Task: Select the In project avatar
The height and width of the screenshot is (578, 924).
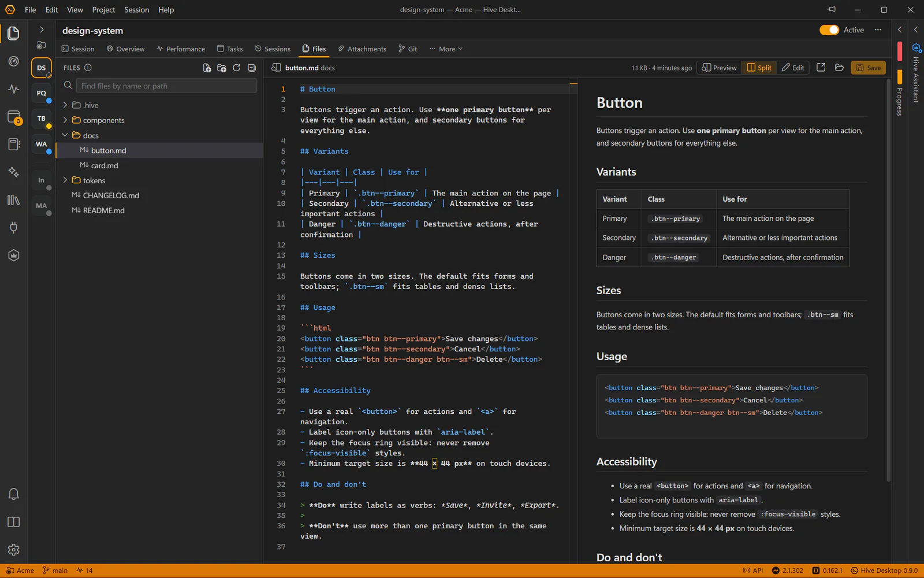Action: pos(42,180)
